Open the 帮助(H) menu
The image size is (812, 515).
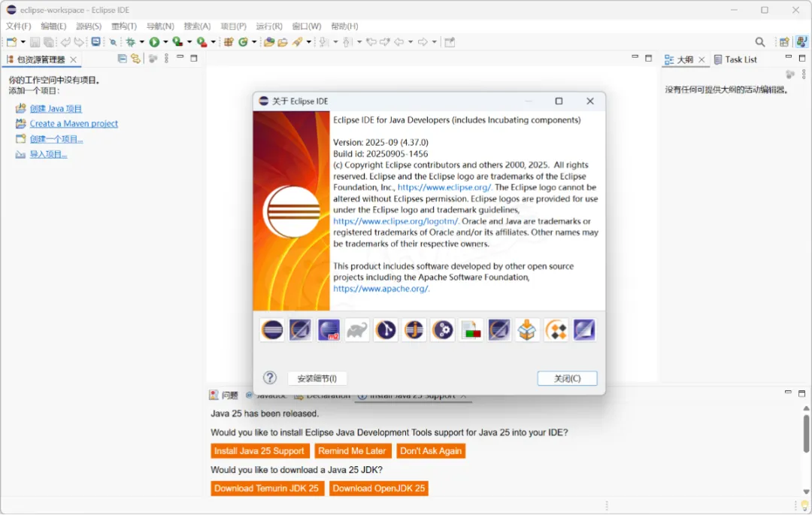pos(344,26)
